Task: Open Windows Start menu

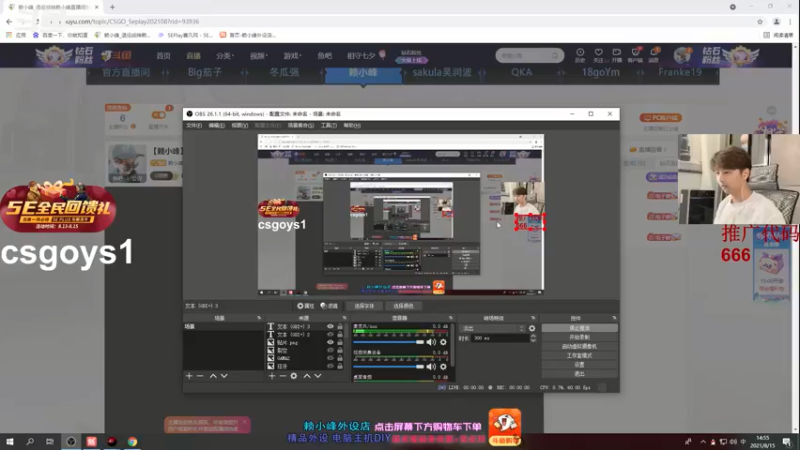Action: [10, 441]
